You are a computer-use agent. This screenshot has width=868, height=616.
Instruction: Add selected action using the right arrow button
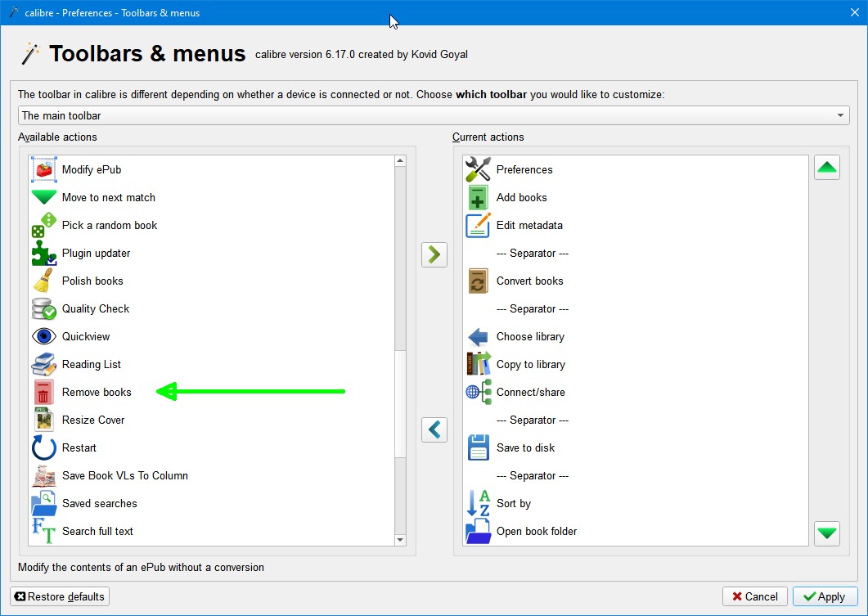pyautogui.click(x=434, y=254)
